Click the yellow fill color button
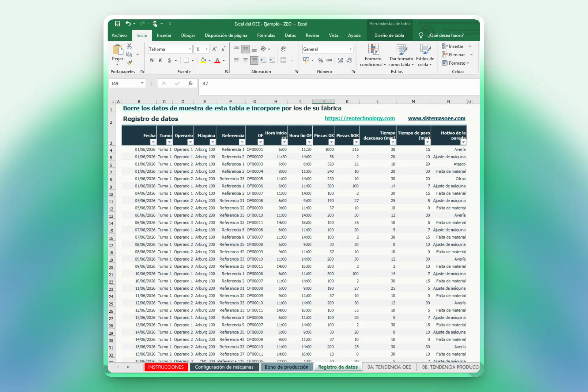Image resolution: width=588 pixels, height=392 pixels. 203,60
